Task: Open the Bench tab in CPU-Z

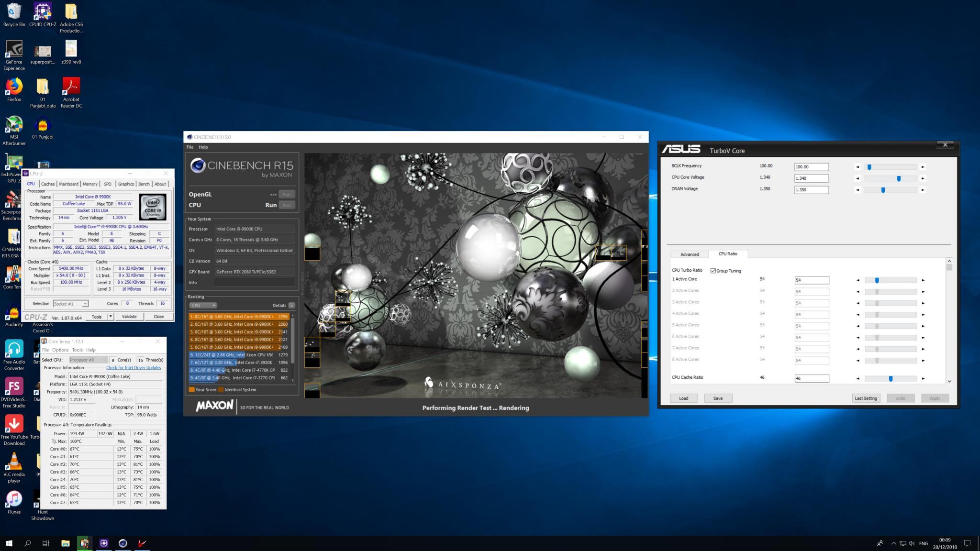Action: (x=144, y=184)
